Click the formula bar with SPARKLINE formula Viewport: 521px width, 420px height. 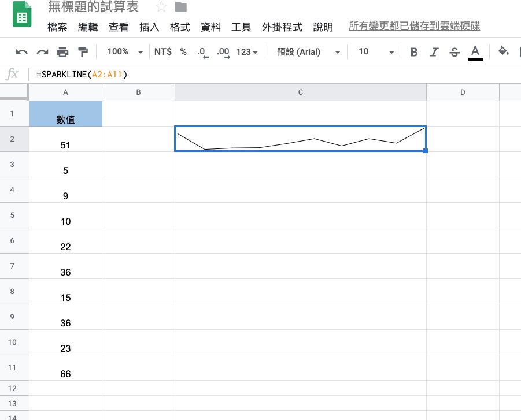coord(276,75)
